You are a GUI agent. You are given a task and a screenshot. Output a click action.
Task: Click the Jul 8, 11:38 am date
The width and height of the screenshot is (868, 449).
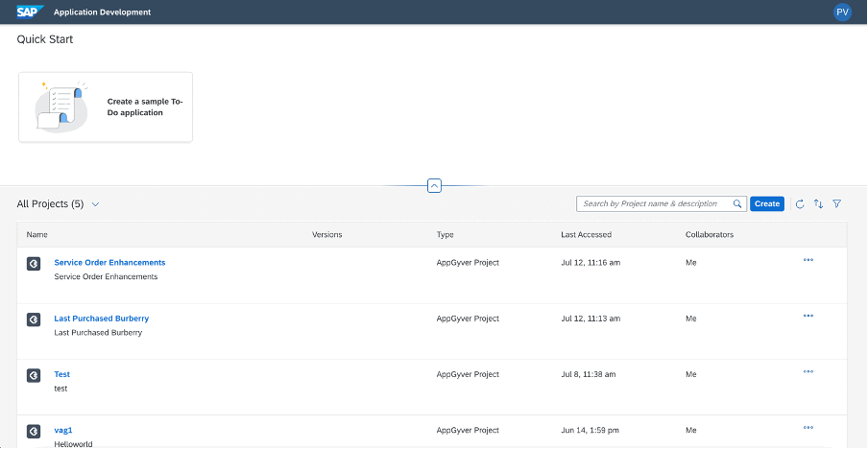coord(589,374)
